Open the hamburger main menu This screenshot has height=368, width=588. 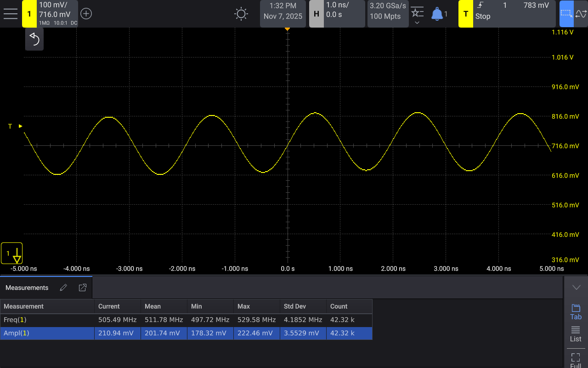11,14
